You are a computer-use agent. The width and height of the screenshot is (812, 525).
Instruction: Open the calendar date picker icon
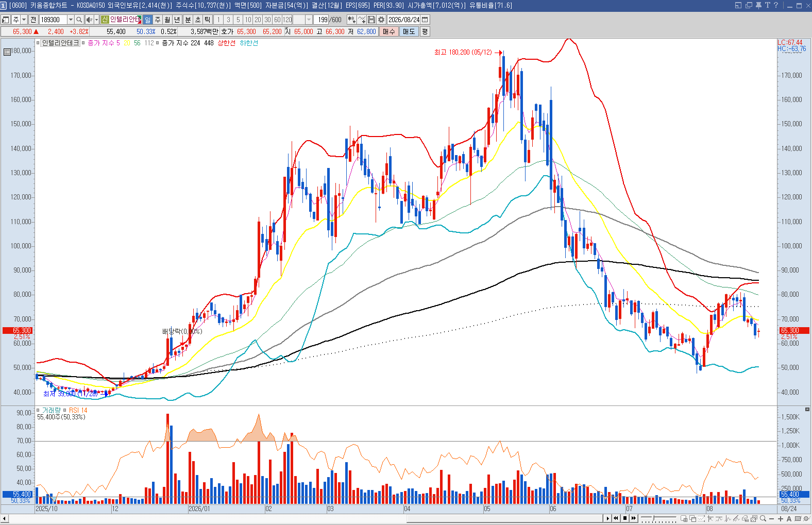coord(425,20)
